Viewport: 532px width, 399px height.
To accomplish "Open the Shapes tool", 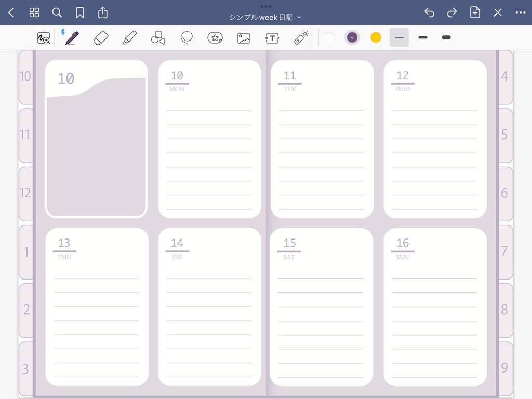I will coord(158,37).
